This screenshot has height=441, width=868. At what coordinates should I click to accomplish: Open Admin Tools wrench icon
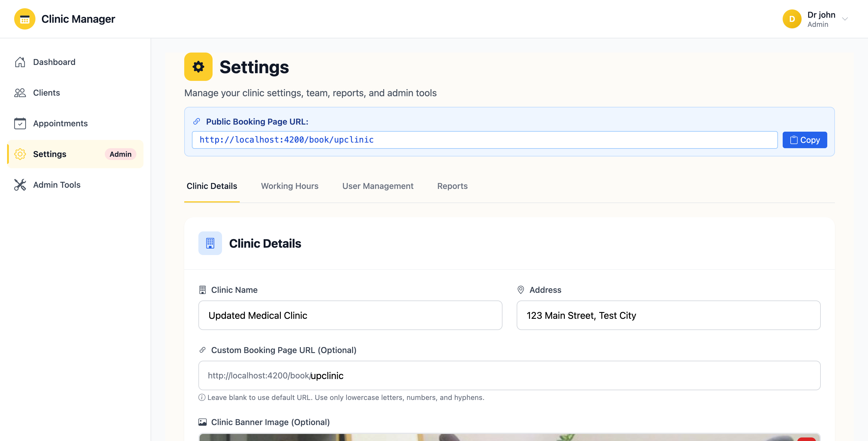(x=20, y=184)
